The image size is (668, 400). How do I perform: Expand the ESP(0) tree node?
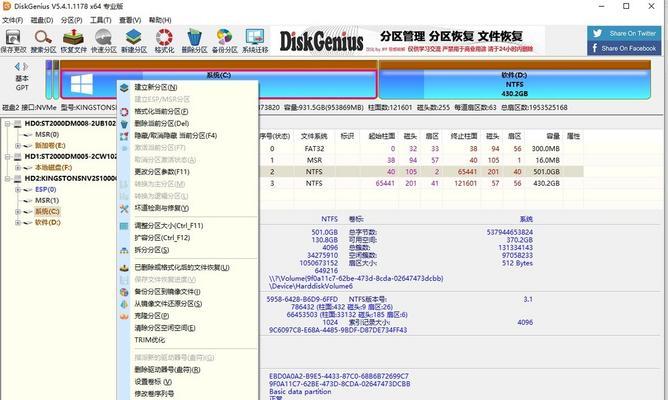click(18, 190)
